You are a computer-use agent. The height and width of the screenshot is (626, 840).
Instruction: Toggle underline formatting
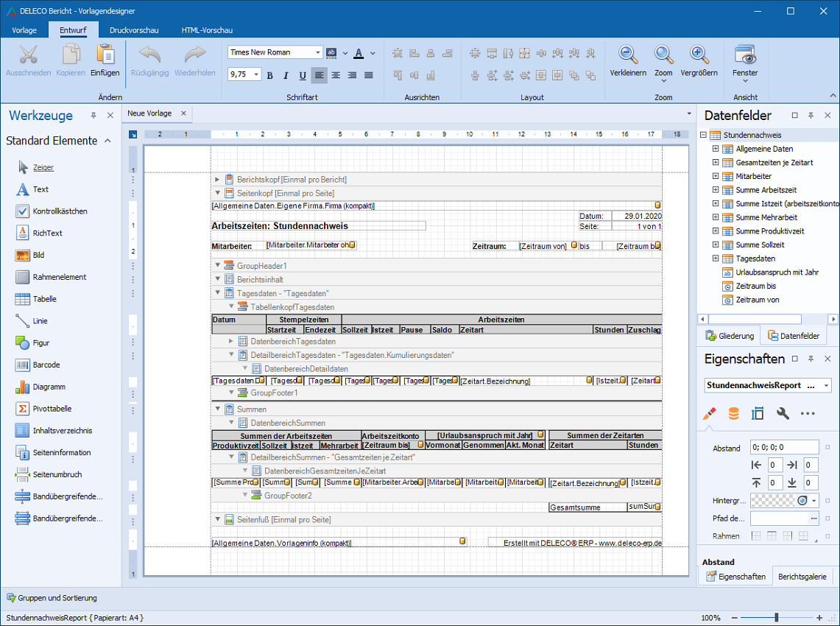[x=303, y=75]
